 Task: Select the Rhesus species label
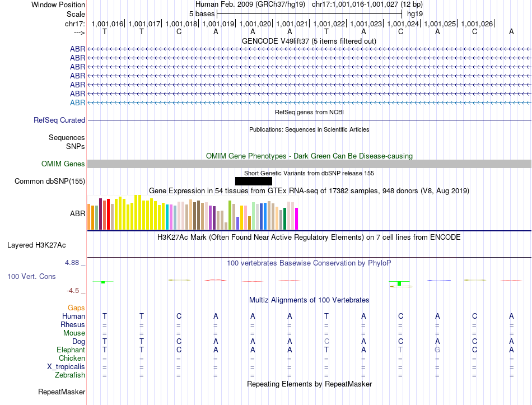tap(73, 325)
